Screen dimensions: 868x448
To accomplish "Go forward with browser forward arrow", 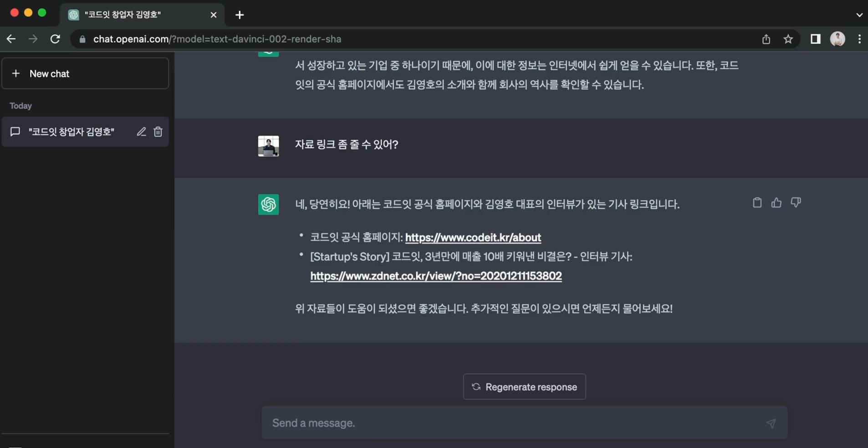I will tap(33, 39).
